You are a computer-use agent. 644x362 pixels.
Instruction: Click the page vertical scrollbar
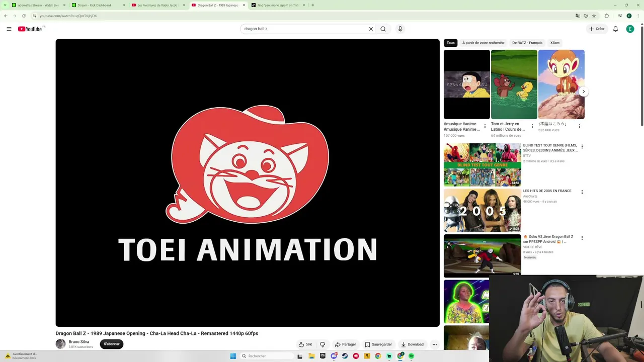pyautogui.click(x=642, y=75)
